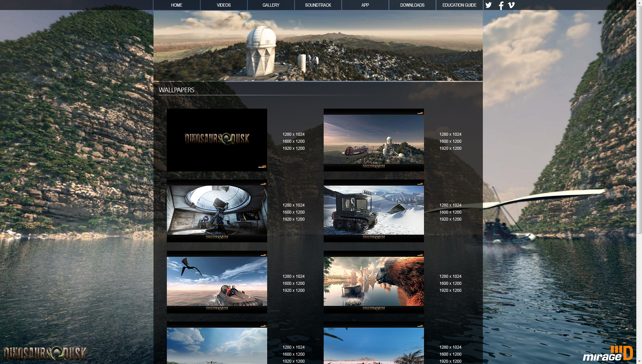Image resolution: width=642 pixels, height=364 pixels.
Task: Download 1280 x 1024 of telescope dome wallpaper
Action: (x=294, y=205)
